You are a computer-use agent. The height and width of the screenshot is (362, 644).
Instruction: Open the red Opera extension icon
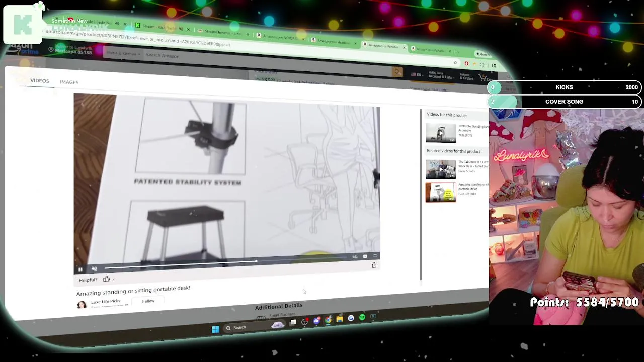(x=466, y=63)
